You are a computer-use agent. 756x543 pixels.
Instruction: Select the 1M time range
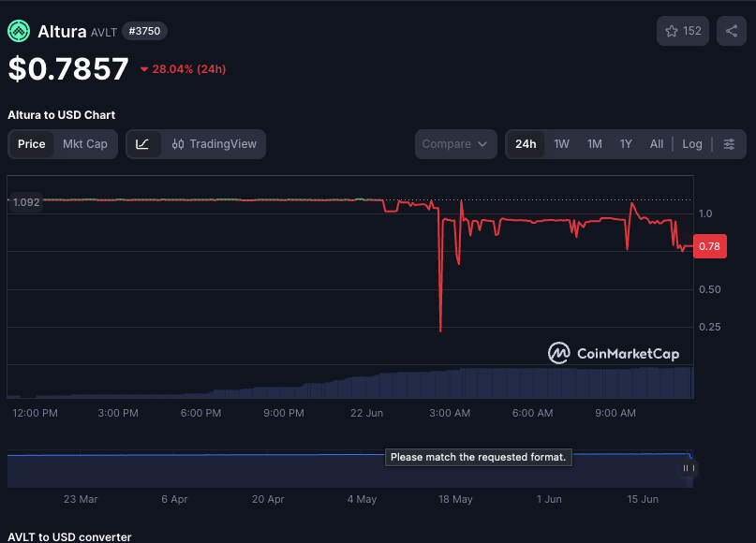point(595,144)
